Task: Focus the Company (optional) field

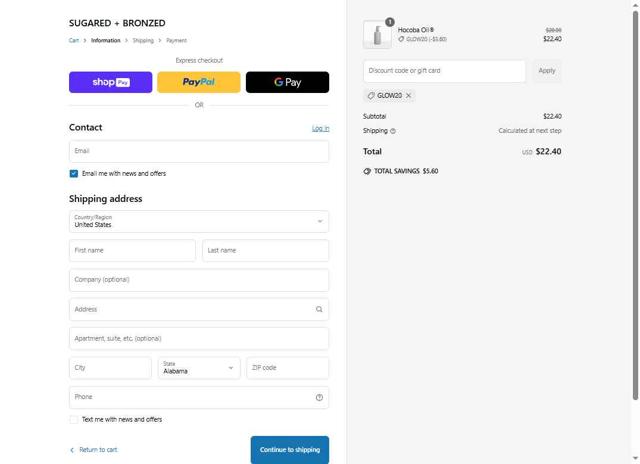Action: 199,280
